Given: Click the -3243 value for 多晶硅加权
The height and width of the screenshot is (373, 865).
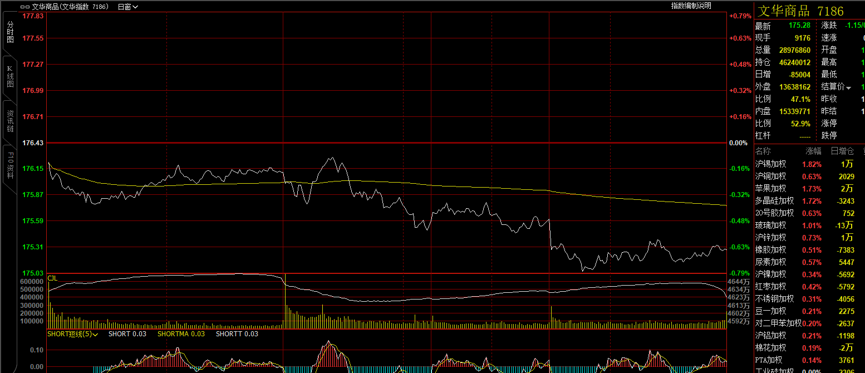Looking at the screenshot, I should click(845, 201).
